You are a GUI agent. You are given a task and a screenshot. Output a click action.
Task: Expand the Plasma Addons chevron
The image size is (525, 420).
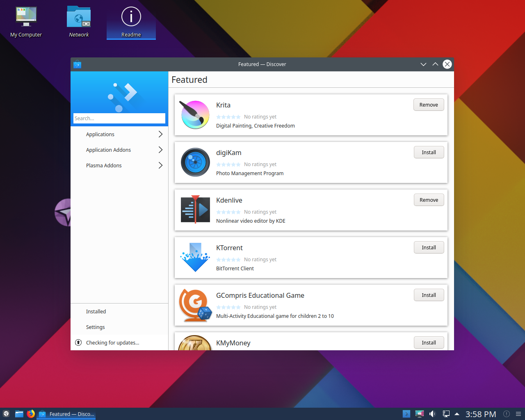click(x=160, y=165)
